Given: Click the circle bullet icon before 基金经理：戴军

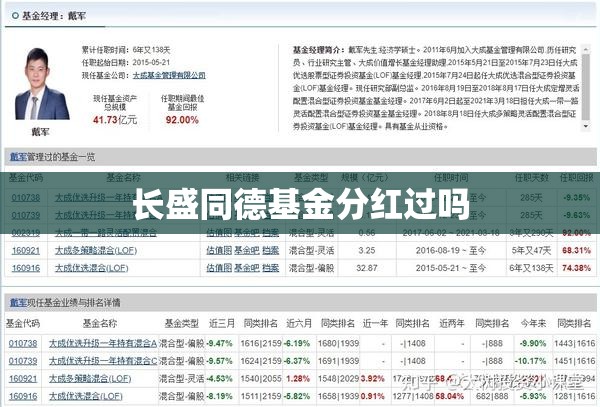Looking at the screenshot, I should point(15,16).
